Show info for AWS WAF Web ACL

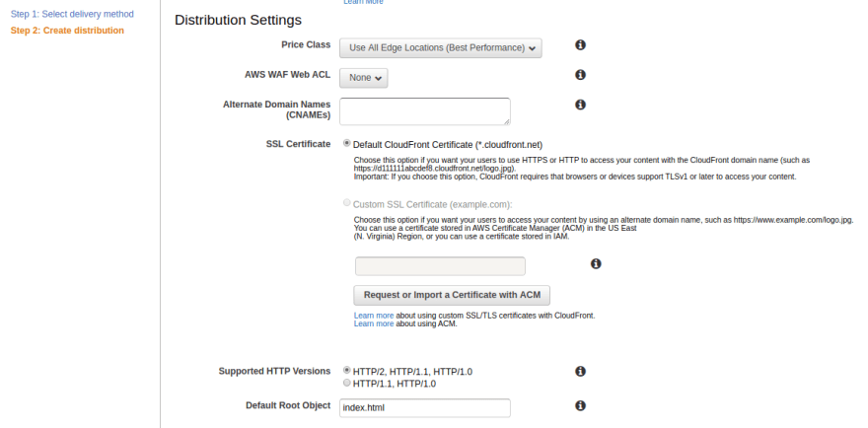coord(580,75)
